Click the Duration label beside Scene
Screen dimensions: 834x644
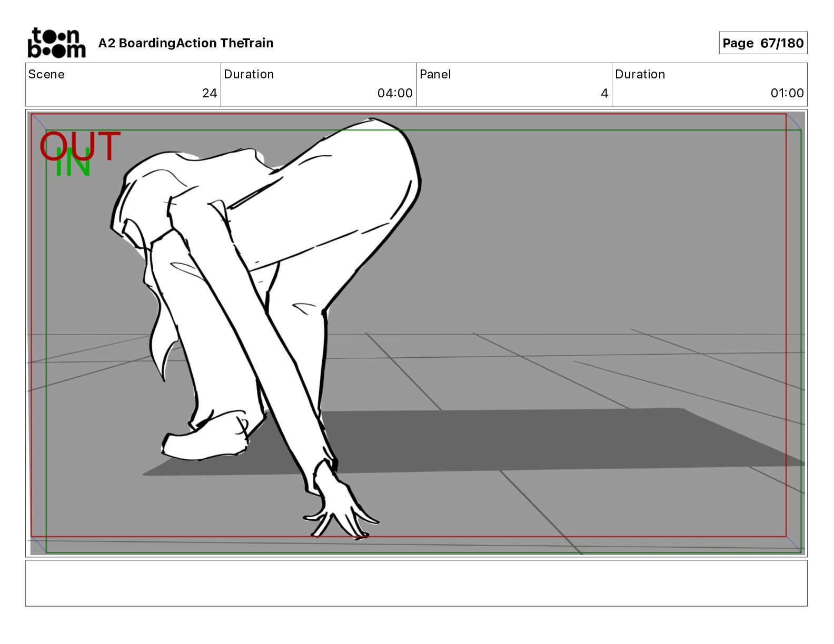click(249, 74)
